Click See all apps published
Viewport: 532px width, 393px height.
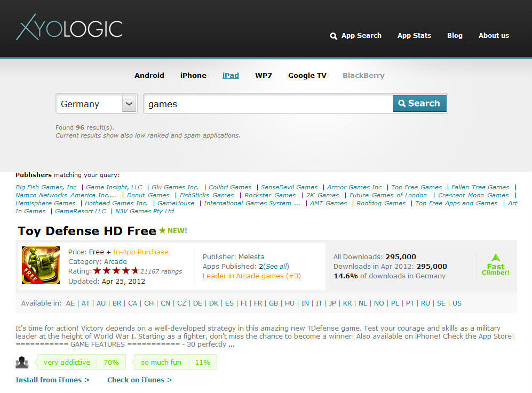pos(276,267)
